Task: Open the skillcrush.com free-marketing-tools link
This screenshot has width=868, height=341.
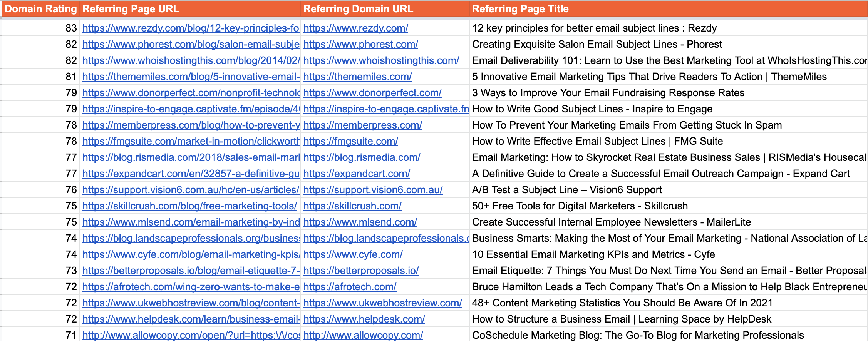Action: point(189,206)
